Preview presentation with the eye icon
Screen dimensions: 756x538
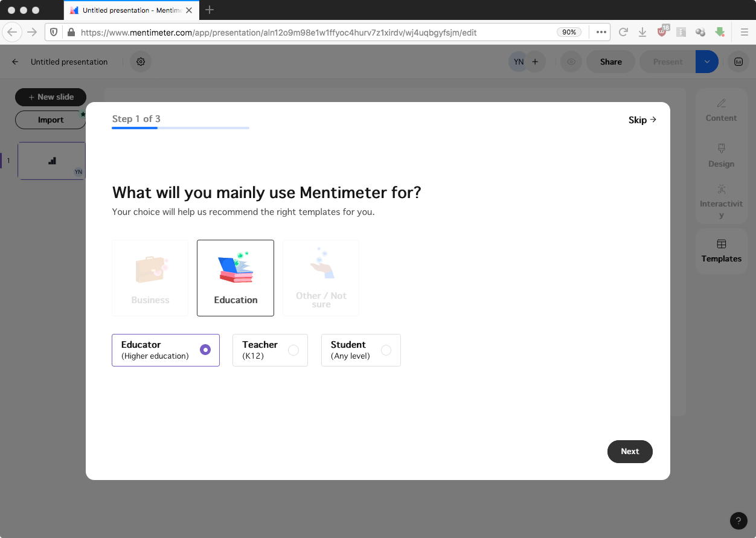click(x=571, y=62)
